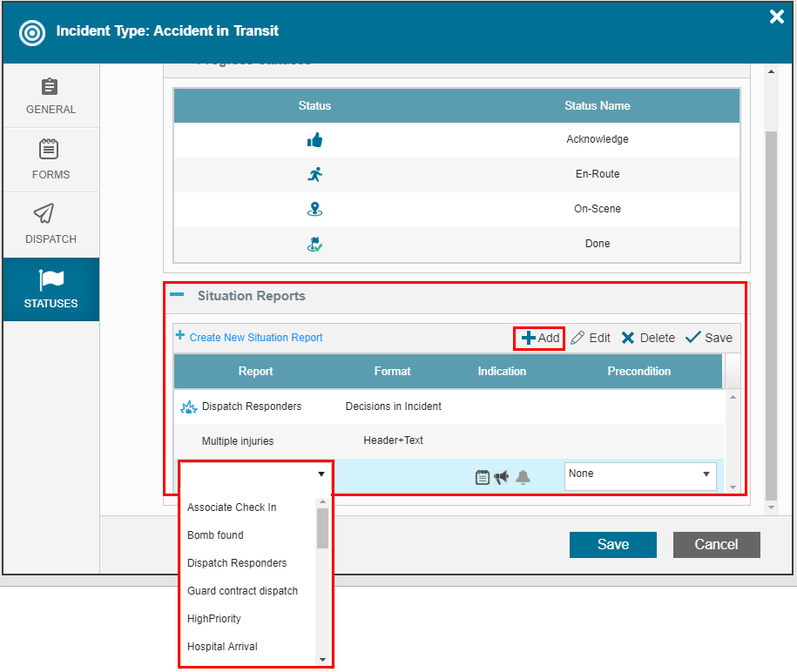Select Bomb found from the list
This screenshot has height=672, width=797.
(215, 535)
